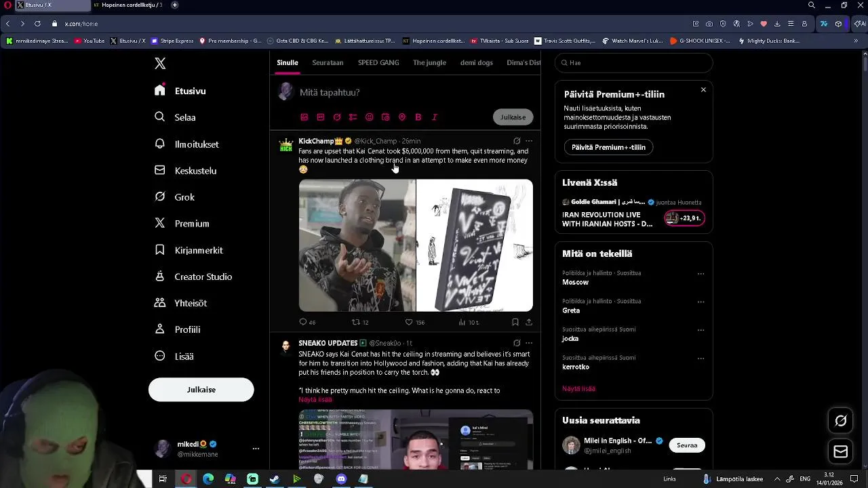Reply to KickChamp post
Viewport: 868px width, 488px height.
tap(307, 322)
